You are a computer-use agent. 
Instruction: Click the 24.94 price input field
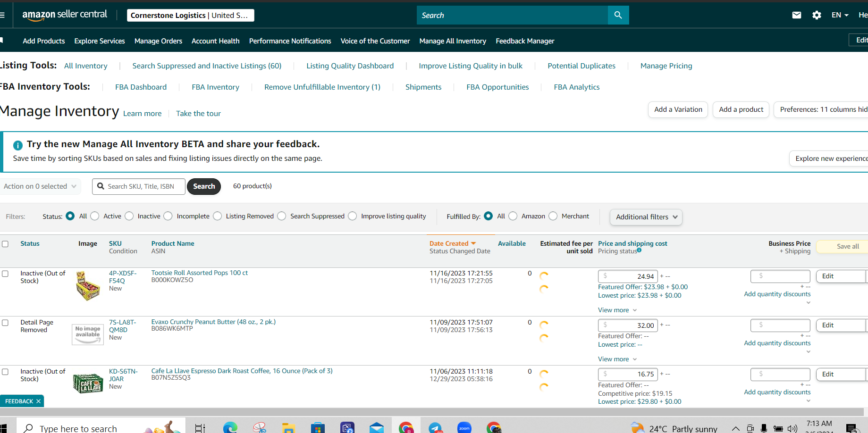coord(628,276)
